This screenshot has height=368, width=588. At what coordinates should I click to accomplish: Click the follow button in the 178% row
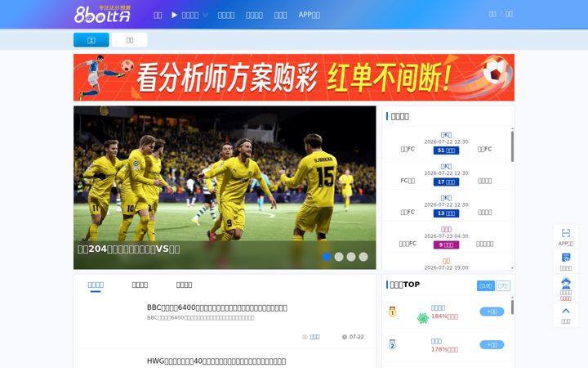[x=492, y=344]
